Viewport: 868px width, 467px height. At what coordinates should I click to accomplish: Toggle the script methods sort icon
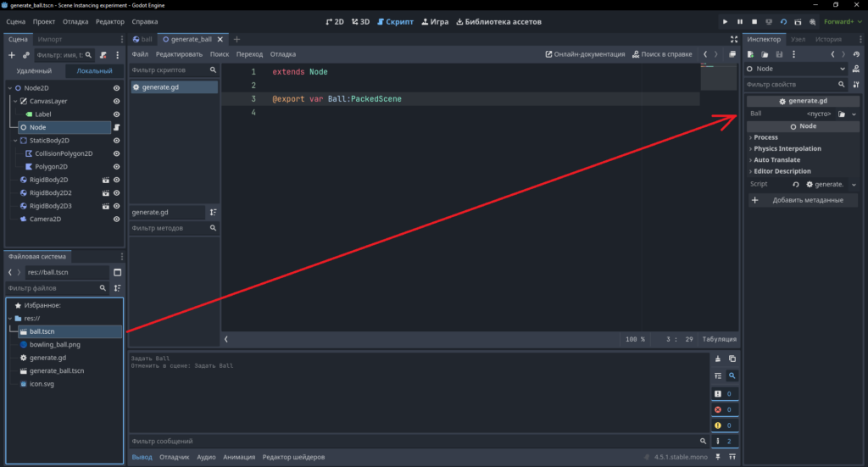213,212
